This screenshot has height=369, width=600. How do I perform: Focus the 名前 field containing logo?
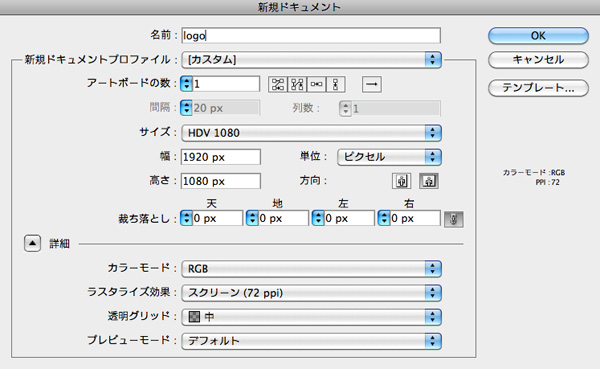[311, 36]
